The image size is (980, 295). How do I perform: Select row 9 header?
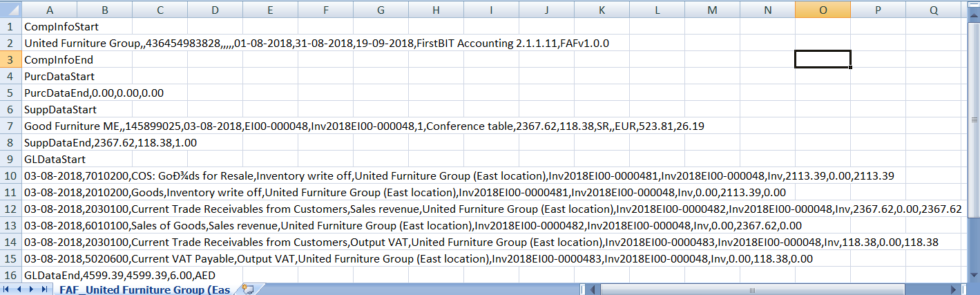(x=10, y=159)
